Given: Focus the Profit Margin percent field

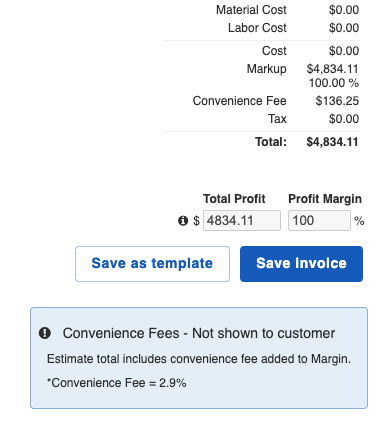Looking at the screenshot, I should (319, 220).
